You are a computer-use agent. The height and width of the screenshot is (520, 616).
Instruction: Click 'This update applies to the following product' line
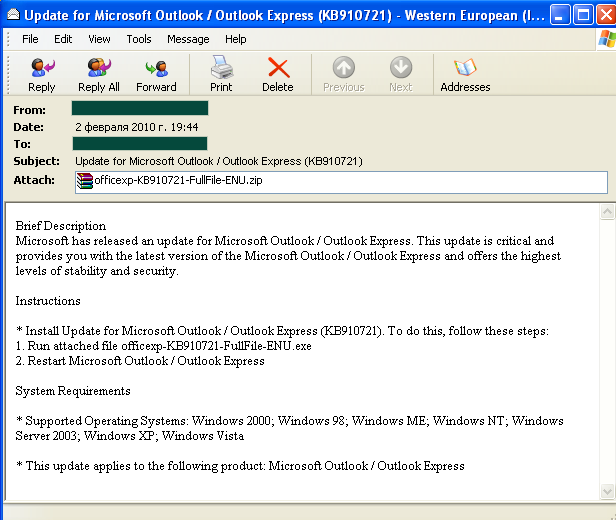click(240, 466)
